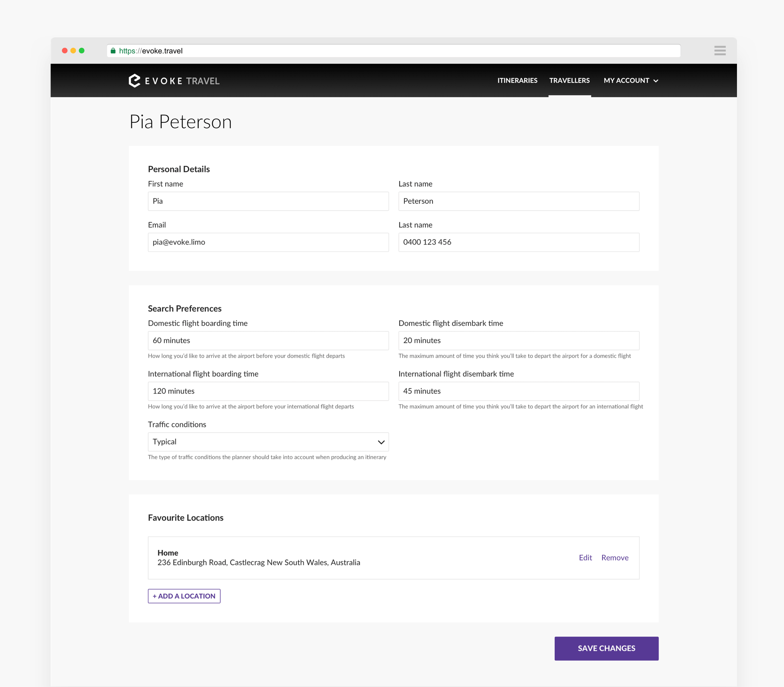The image size is (784, 687).
Task: Switch to the Travellers tab
Action: [569, 81]
